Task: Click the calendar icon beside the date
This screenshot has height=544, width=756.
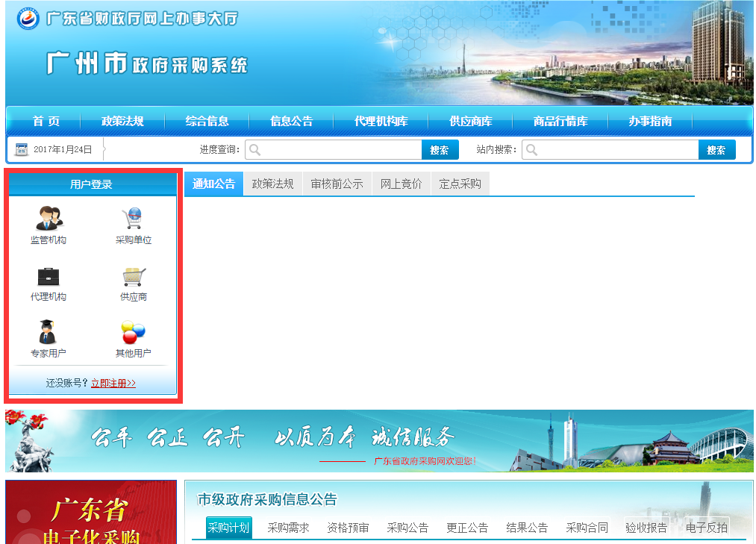Action: [x=22, y=150]
